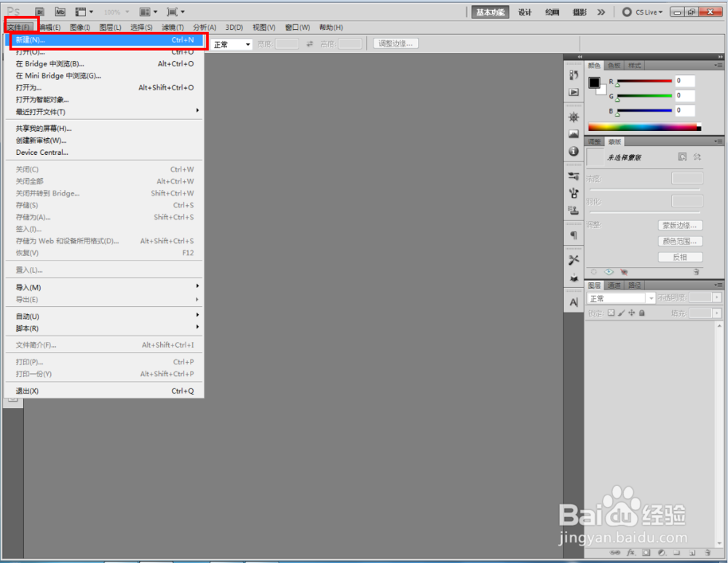Viewport: 728px width, 563px height.
Task: Open the Character panel A icon
Action: click(x=574, y=303)
